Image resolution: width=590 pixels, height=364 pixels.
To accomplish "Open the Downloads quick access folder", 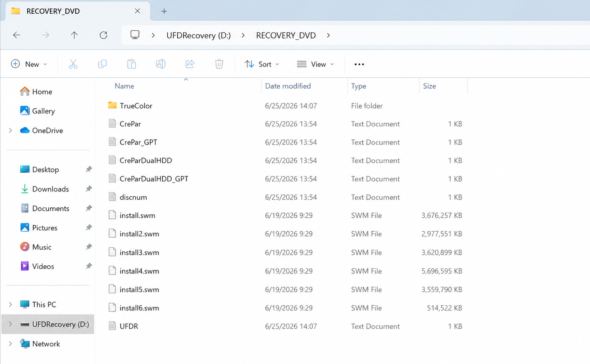I will coord(44,189).
